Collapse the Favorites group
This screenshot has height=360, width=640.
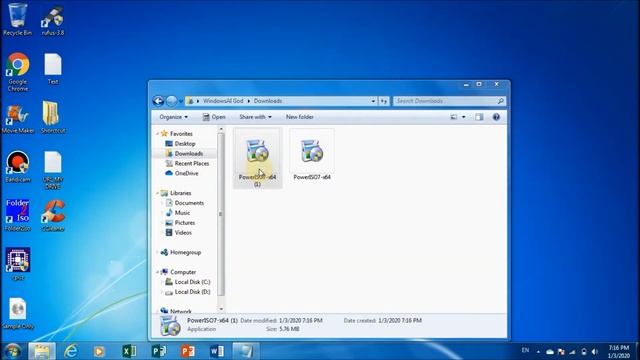158,134
